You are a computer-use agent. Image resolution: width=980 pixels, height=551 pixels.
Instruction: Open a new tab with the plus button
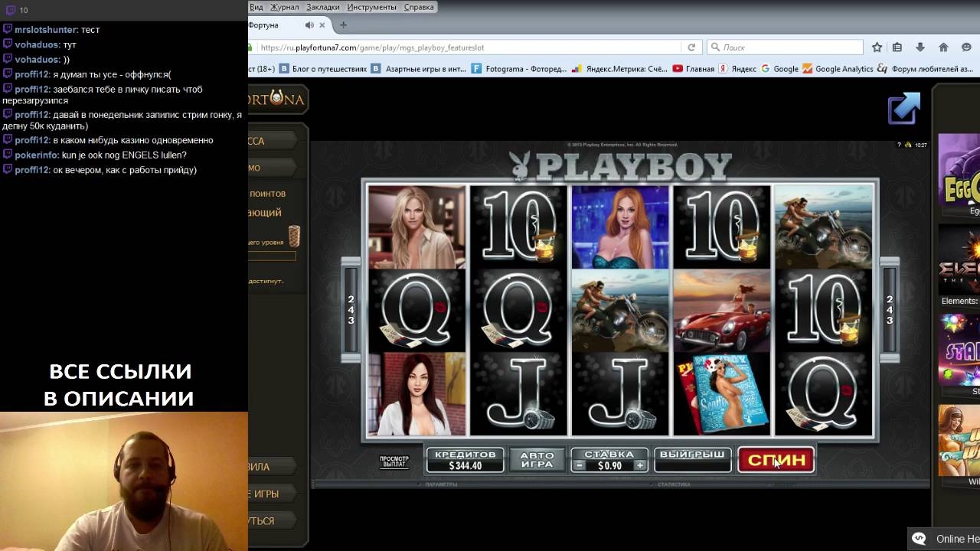343,25
